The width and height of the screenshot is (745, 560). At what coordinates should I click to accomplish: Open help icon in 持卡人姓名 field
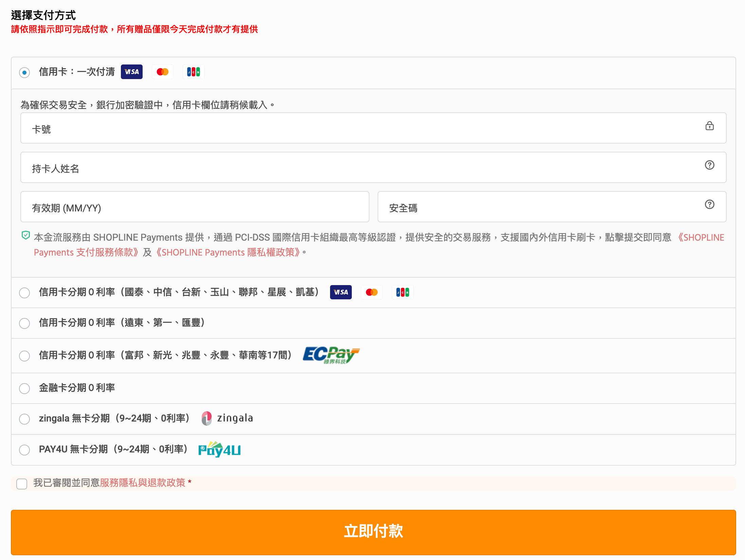pos(709,165)
